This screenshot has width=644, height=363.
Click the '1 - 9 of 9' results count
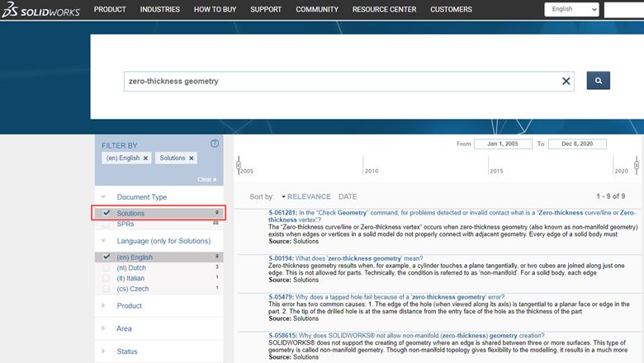(611, 196)
